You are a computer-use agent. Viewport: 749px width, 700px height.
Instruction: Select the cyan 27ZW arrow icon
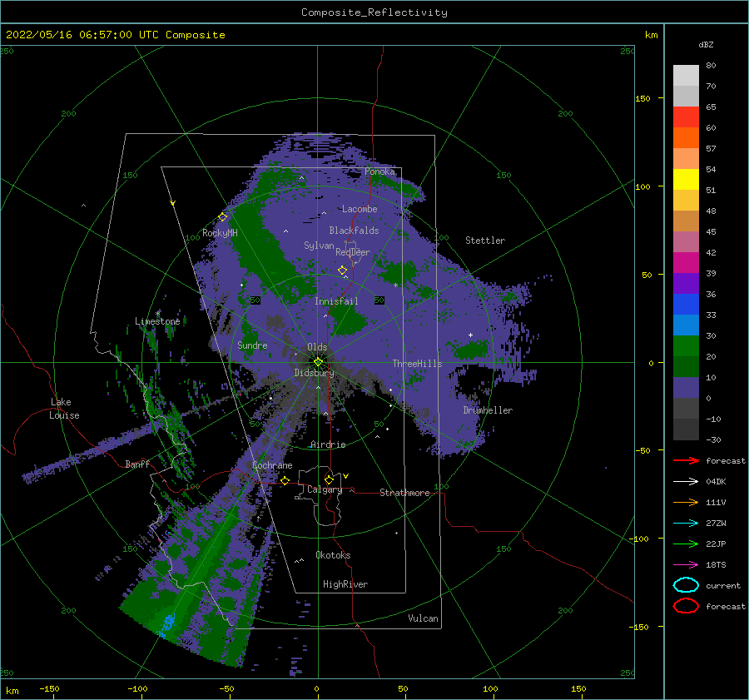(686, 524)
